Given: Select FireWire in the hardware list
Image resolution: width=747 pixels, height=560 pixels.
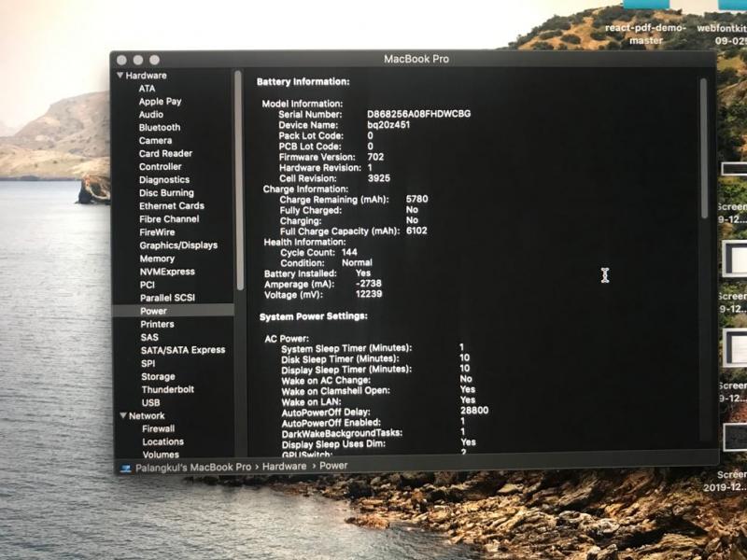Looking at the screenshot, I should (157, 232).
